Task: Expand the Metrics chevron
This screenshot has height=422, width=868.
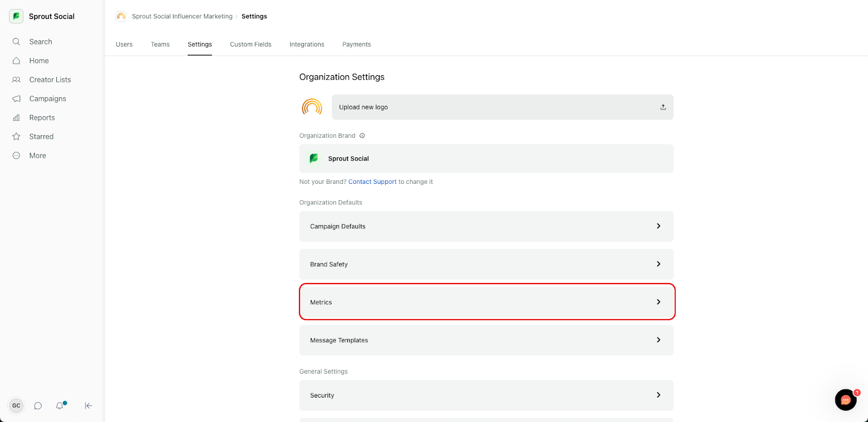Action: point(659,302)
